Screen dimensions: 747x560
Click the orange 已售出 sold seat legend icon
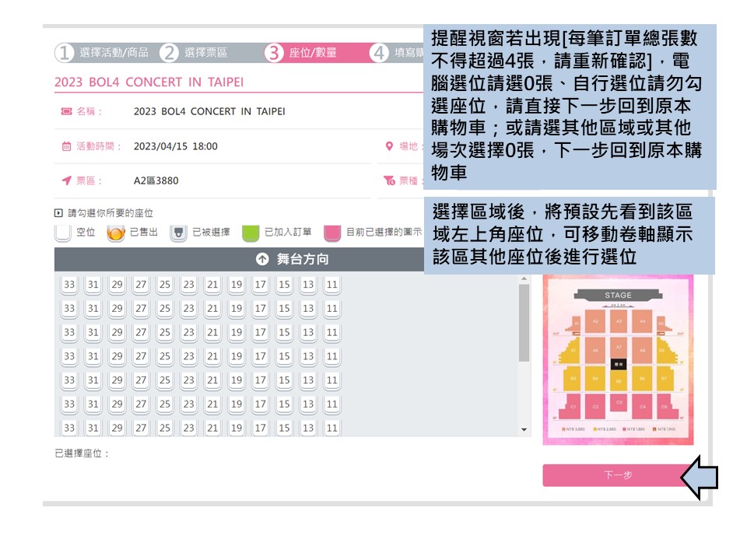coord(116,233)
